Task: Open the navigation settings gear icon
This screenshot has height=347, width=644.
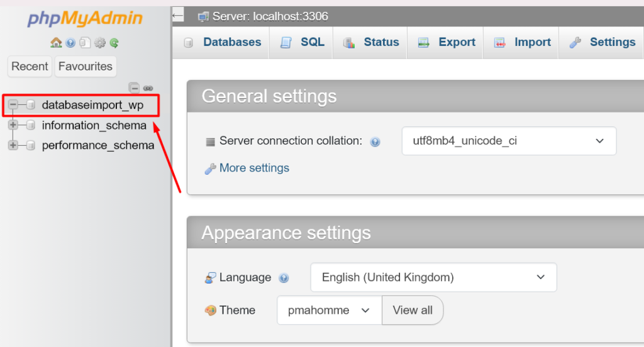Action: pyautogui.click(x=100, y=43)
